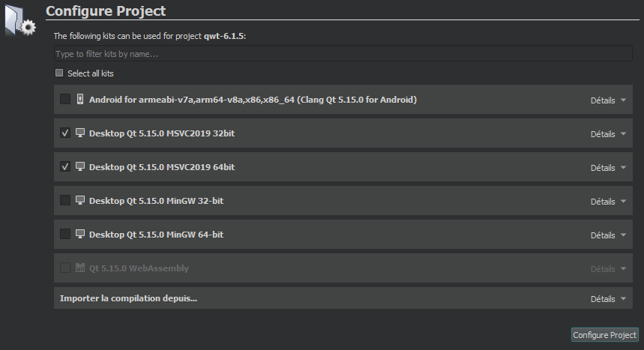
Task: Focus the filter kits by name field
Action: pyautogui.click(x=343, y=54)
